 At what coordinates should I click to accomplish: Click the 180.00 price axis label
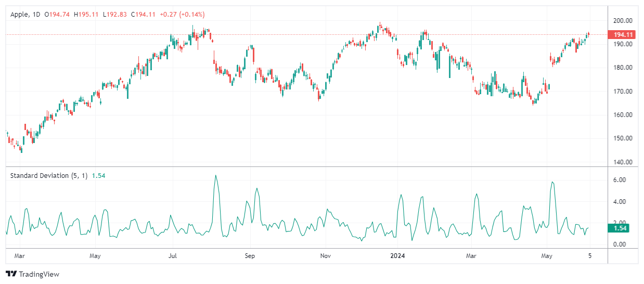pyautogui.click(x=623, y=68)
